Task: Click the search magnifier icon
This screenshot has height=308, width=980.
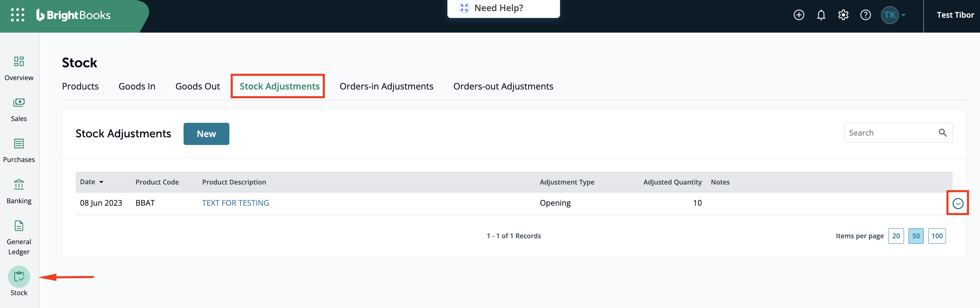Action: (x=942, y=133)
